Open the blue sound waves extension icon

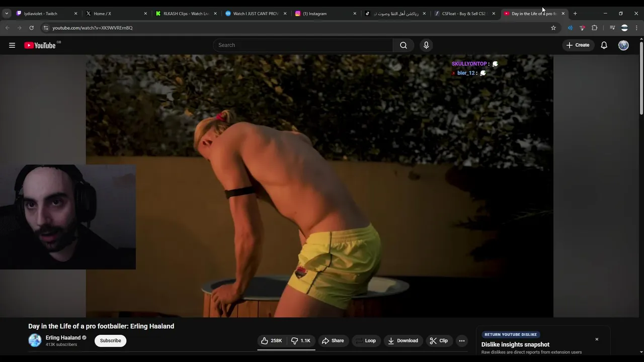570,28
